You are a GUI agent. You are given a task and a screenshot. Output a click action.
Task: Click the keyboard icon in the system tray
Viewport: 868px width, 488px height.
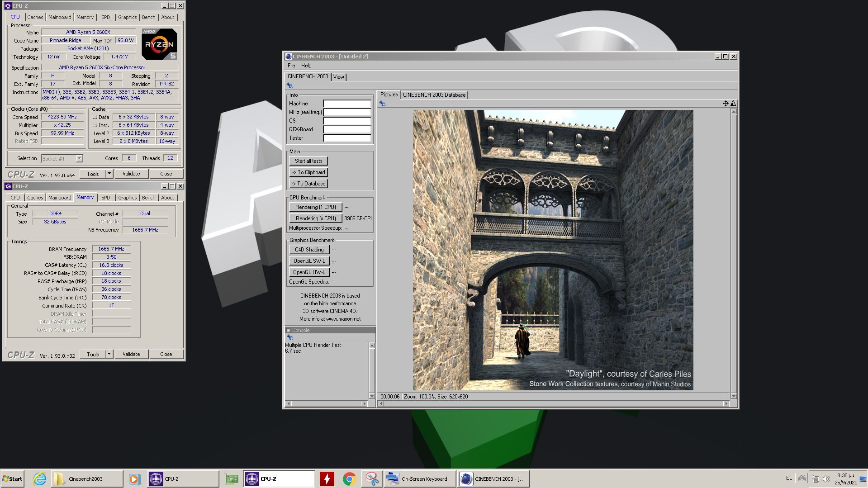pos(802,479)
